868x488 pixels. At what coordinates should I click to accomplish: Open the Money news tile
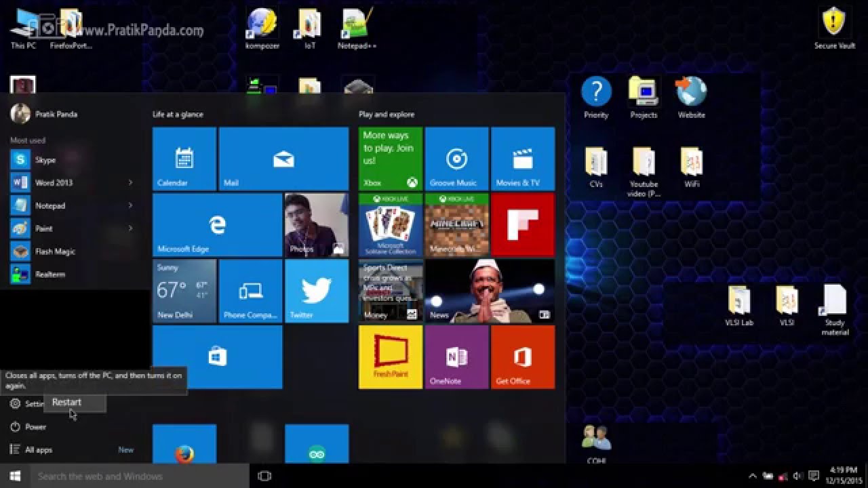pos(391,291)
